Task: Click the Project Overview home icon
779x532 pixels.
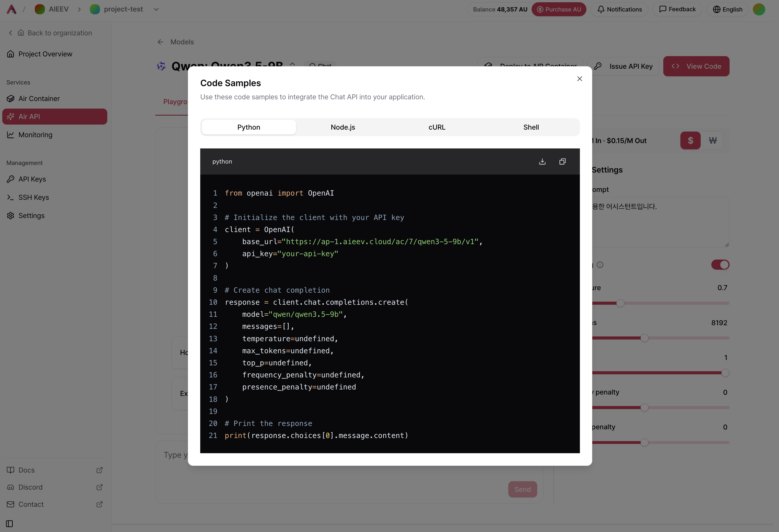Action: (x=11, y=54)
